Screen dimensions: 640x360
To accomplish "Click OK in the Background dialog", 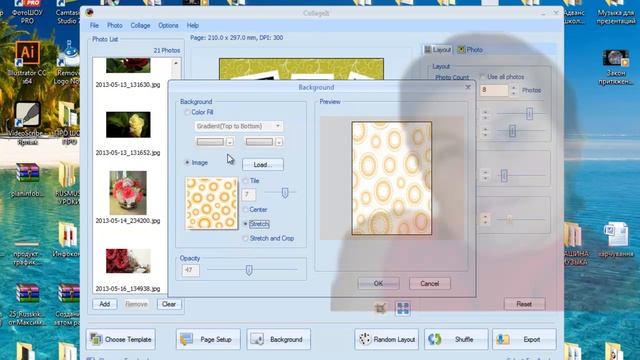I will click(x=378, y=283).
